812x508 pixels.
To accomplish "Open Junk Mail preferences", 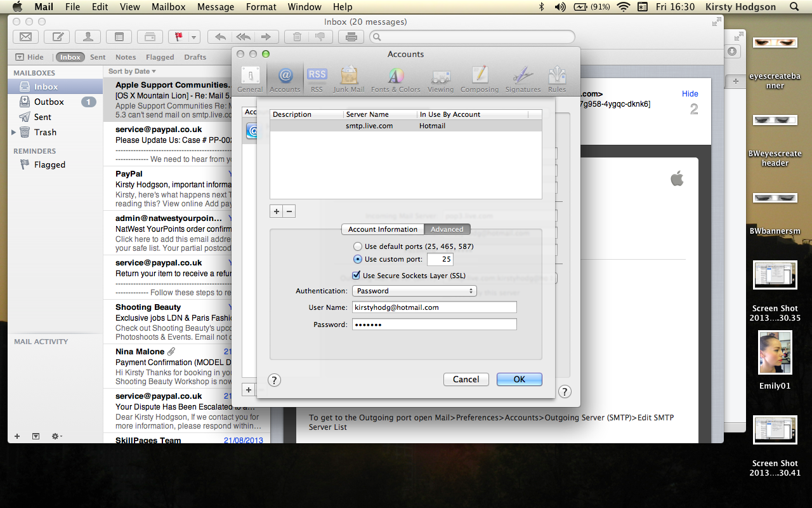I will (x=349, y=79).
